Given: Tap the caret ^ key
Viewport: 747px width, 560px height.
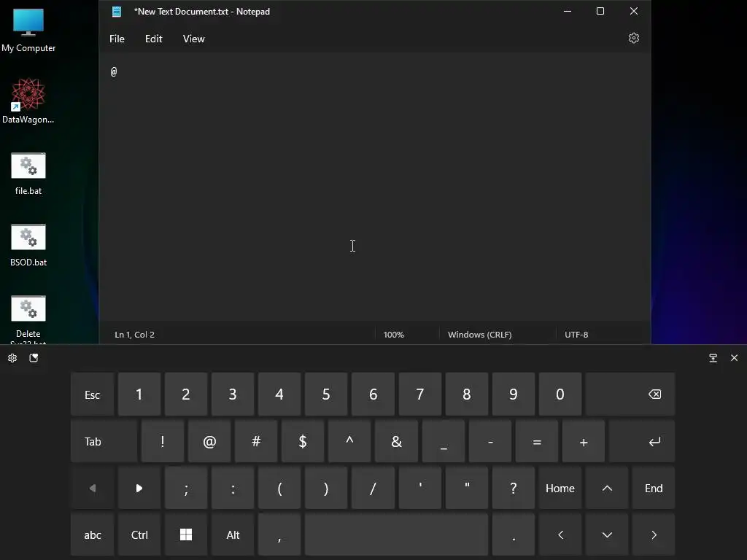Looking at the screenshot, I should pos(349,441).
